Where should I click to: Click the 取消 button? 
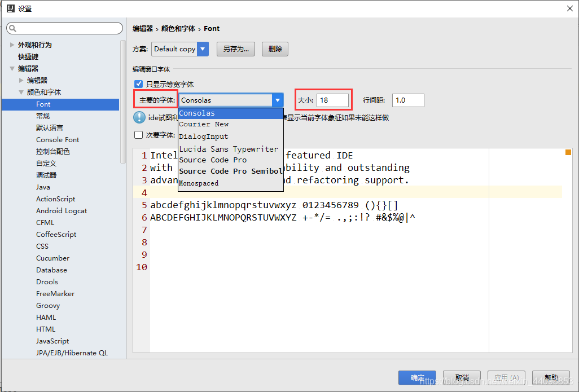462,377
